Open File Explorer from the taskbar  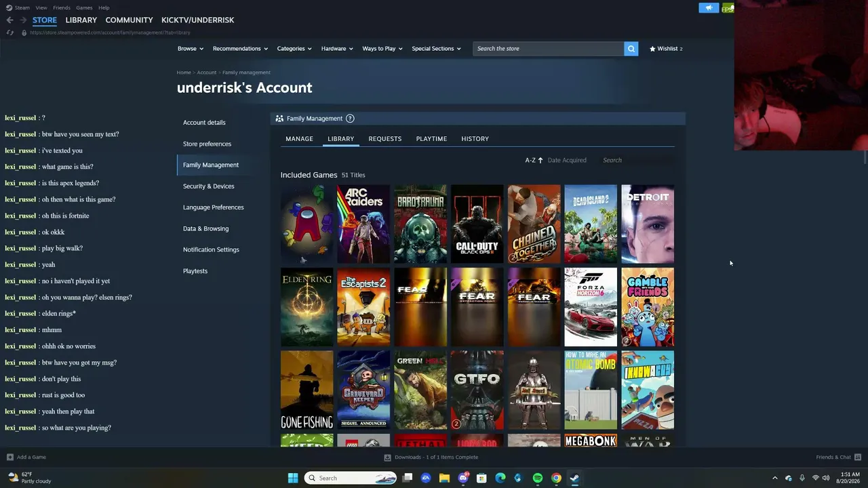coord(444,478)
